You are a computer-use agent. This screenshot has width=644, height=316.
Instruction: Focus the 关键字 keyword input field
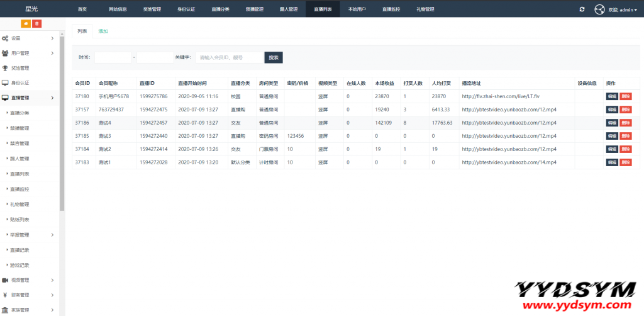click(229, 57)
